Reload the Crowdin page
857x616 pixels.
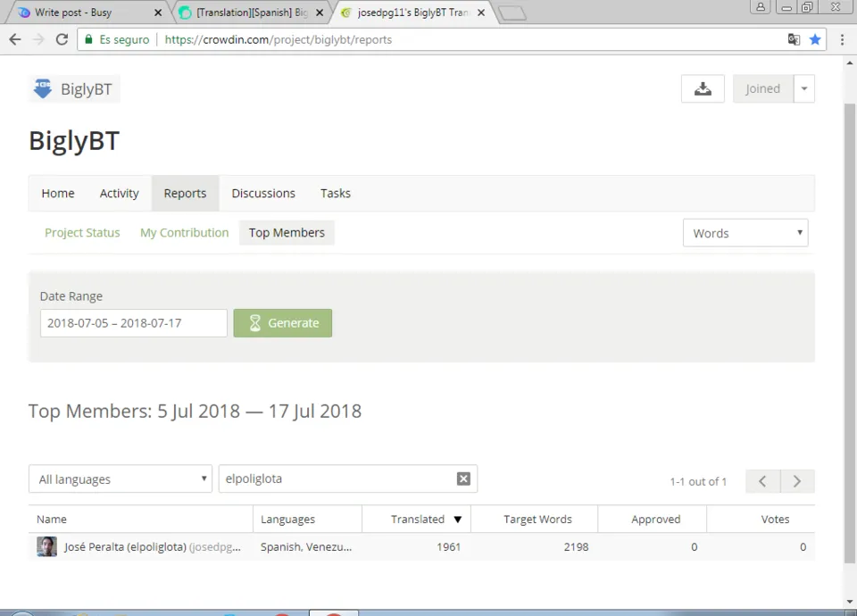(x=62, y=39)
